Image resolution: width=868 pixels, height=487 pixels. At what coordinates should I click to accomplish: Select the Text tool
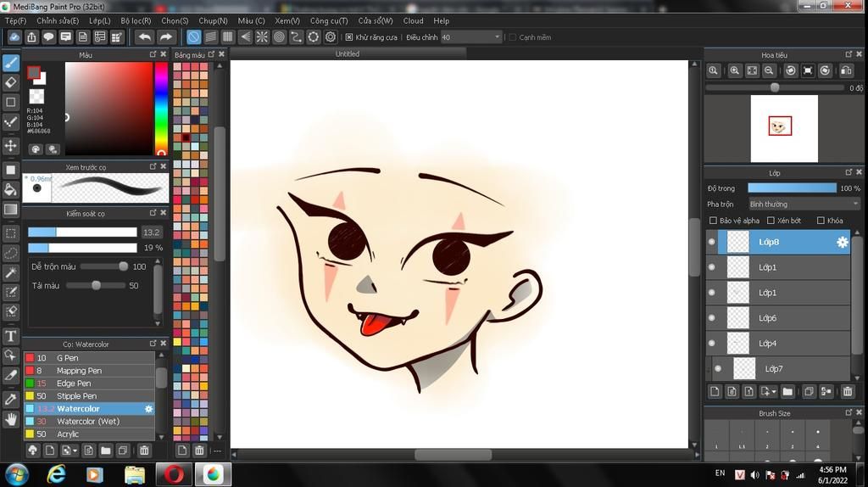point(10,336)
